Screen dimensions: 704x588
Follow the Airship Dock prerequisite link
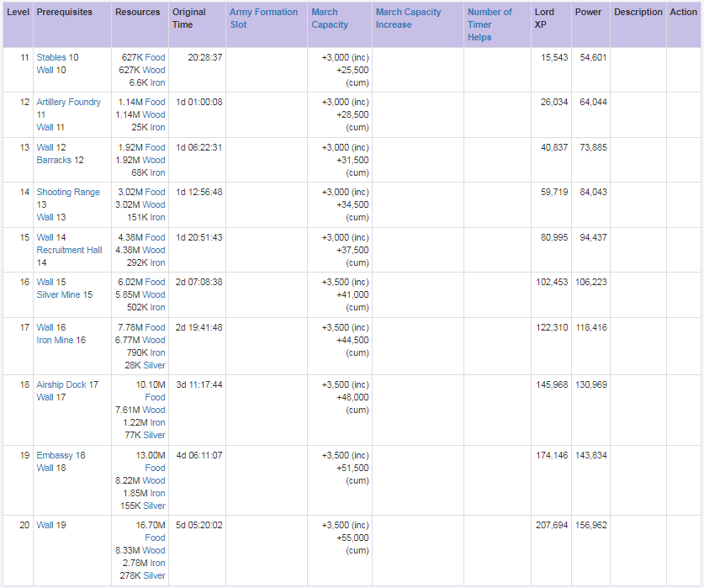(x=61, y=384)
